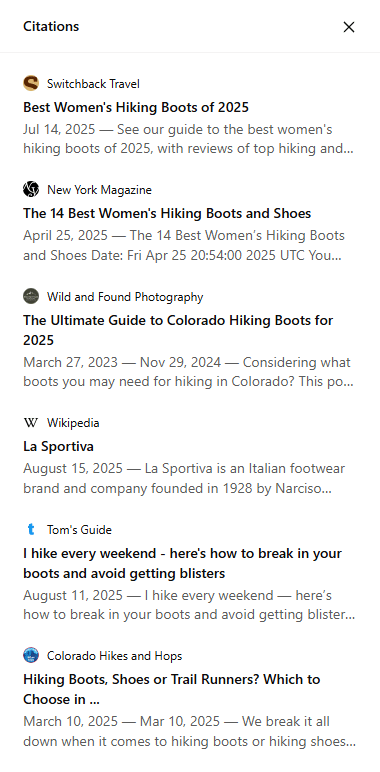Click the Colorado Hikes and Hops source name
This screenshot has height=772, width=380.
click(114, 655)
